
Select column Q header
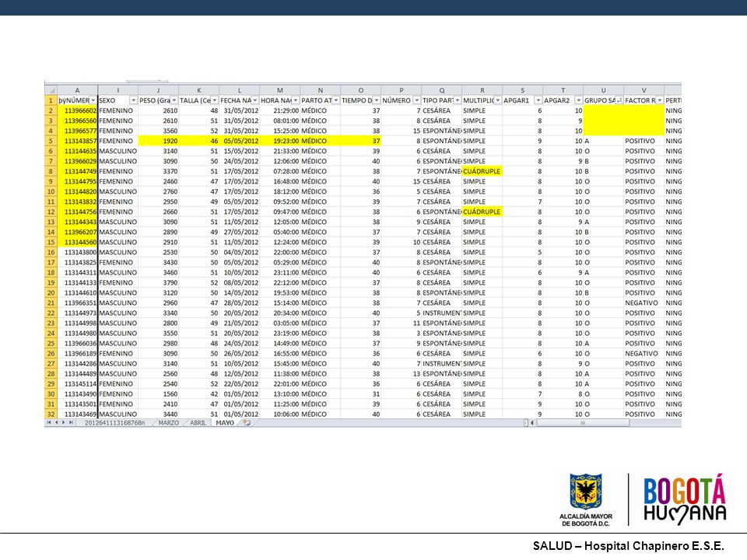[442, 90]
